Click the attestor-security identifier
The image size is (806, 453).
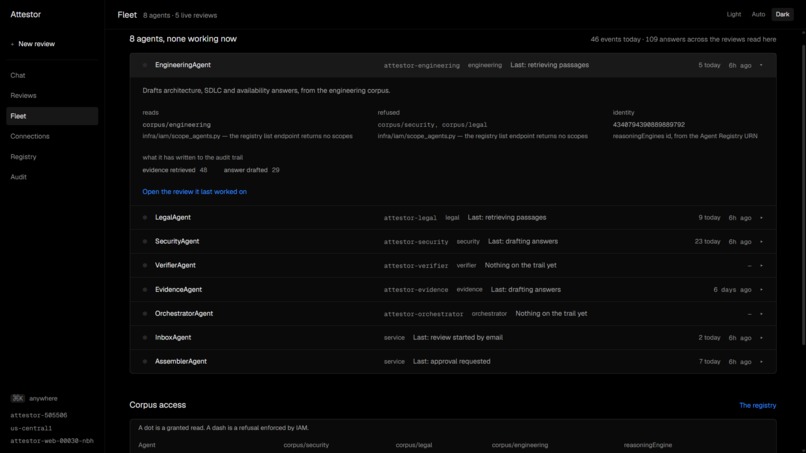(416, 242)
